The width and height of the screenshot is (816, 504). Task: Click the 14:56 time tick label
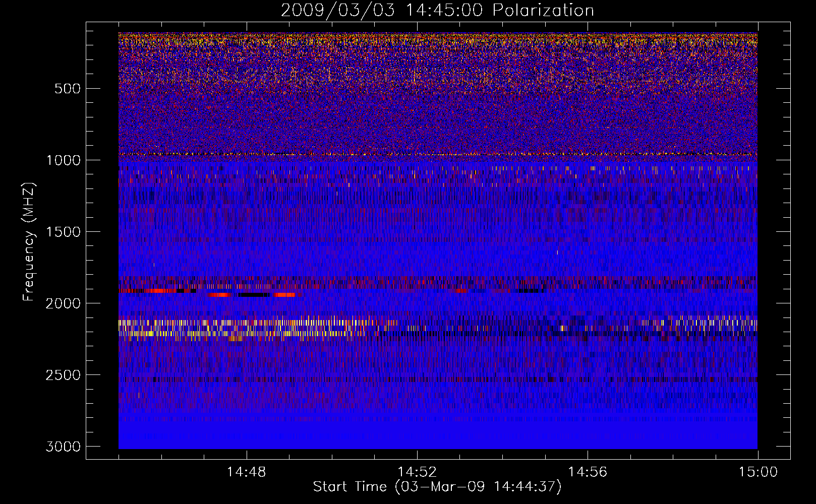588,472
